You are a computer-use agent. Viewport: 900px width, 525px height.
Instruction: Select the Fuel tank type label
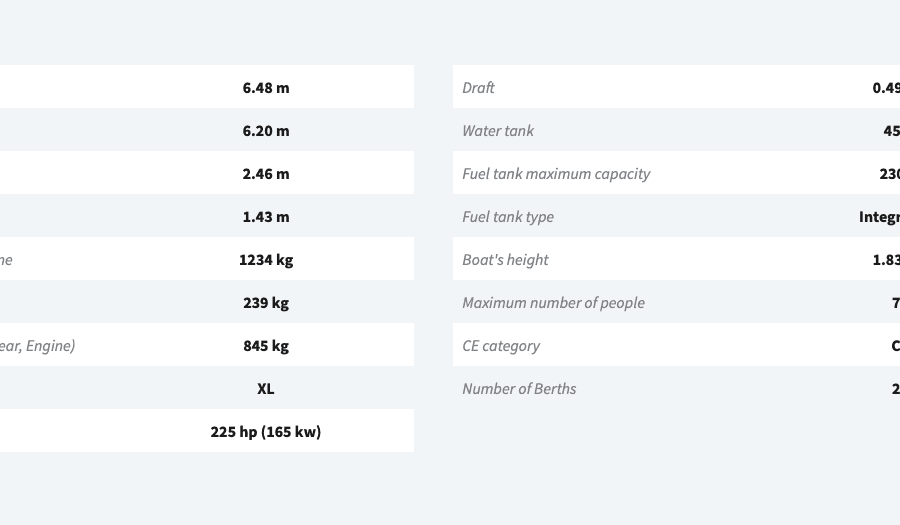click(x=508, y=217)
